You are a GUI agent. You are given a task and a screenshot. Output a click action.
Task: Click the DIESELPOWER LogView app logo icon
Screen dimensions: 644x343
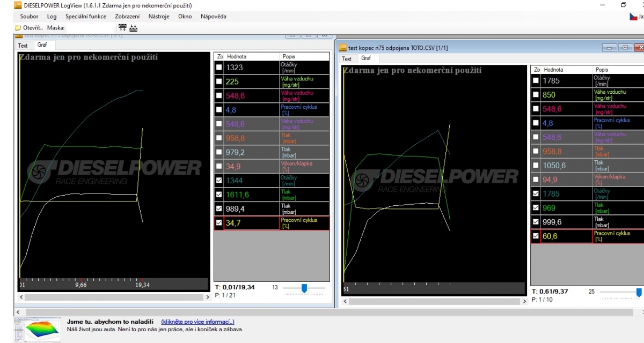tap(18, 5)
